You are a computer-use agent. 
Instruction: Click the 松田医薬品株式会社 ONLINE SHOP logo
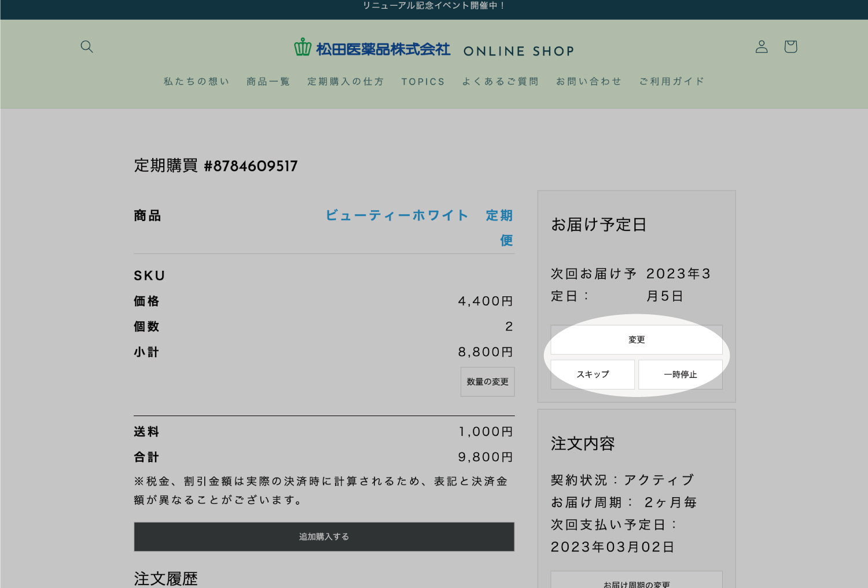coord(434,49)
